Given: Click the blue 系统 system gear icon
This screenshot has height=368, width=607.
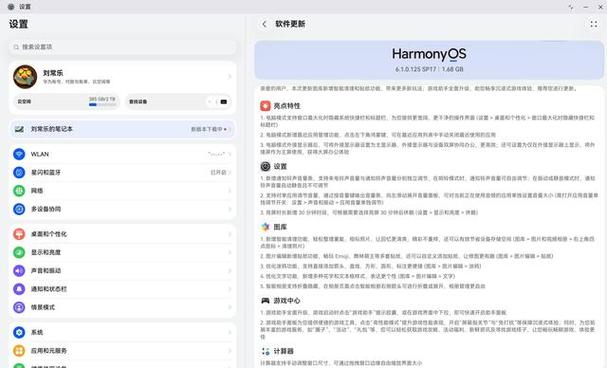Looking at the screenshot, I should click(19, 332).
